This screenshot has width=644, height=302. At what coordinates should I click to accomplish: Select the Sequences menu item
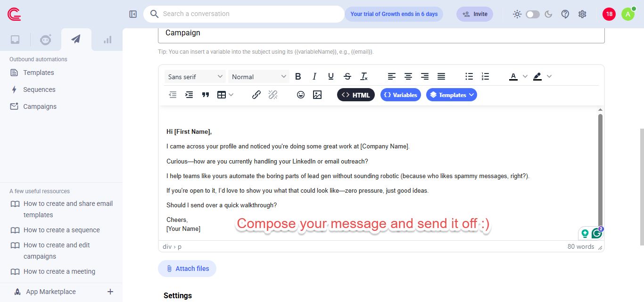[x=39, y=89]
